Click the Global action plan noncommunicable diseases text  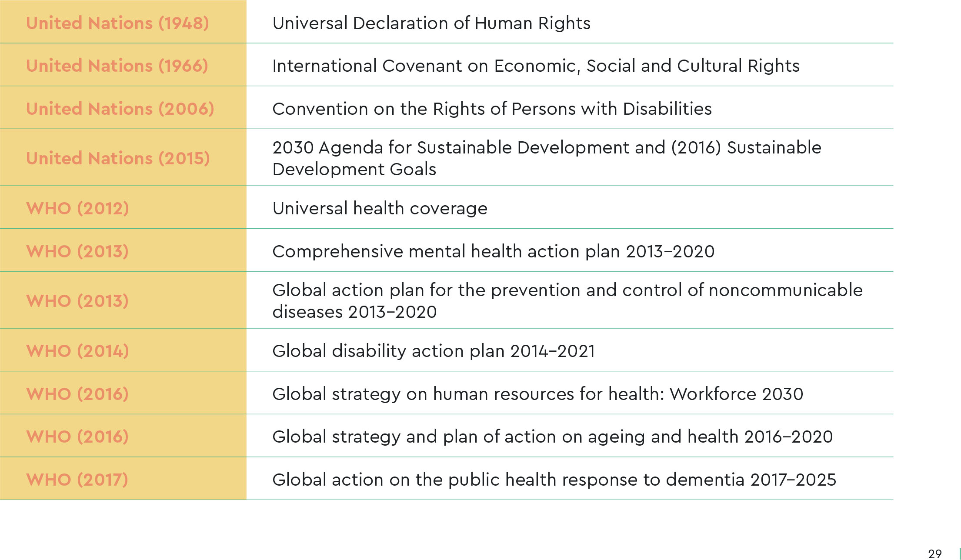pos(567,301)
